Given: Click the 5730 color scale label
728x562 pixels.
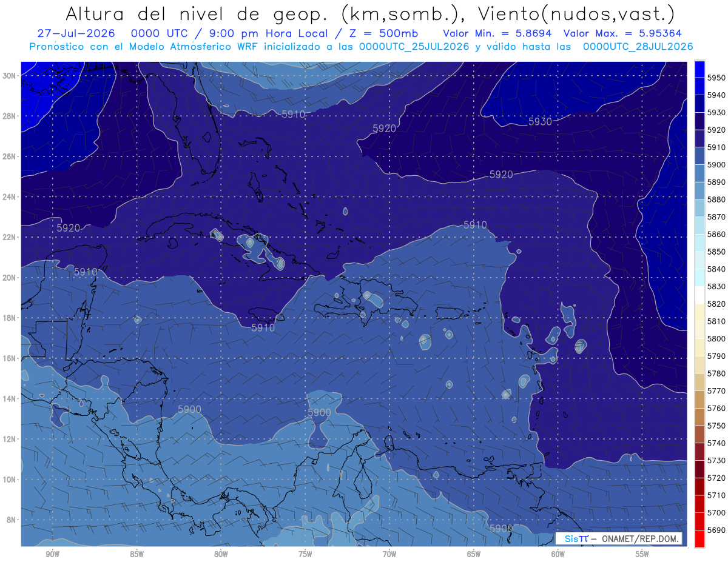Looking at the screenshot, I should (716, 460).
